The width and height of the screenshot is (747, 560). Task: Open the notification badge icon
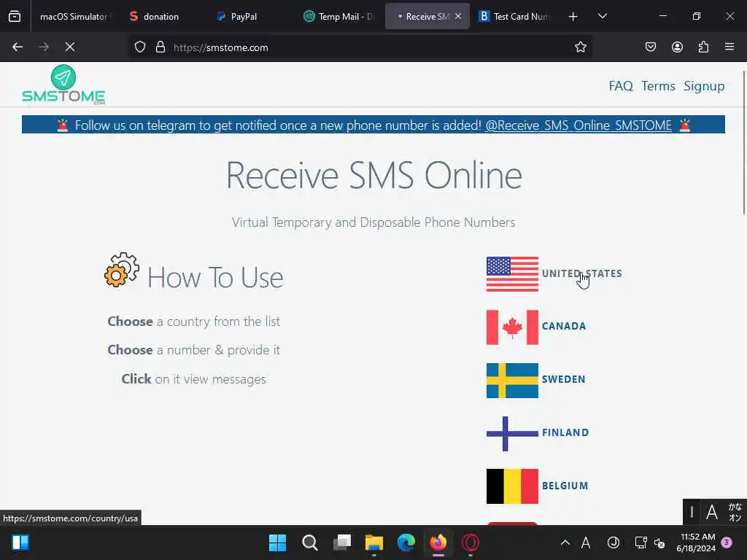click(727, 542)
